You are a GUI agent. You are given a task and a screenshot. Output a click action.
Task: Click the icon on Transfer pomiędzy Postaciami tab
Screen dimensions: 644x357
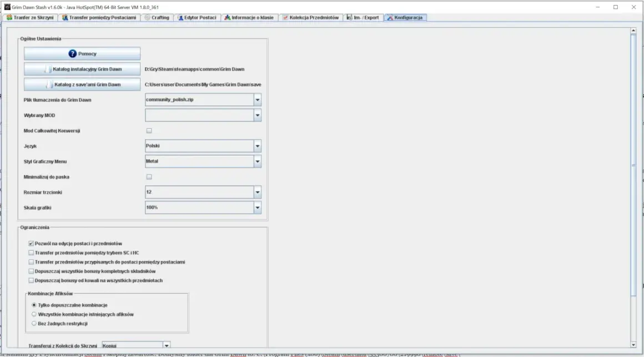tap(65, 18)
